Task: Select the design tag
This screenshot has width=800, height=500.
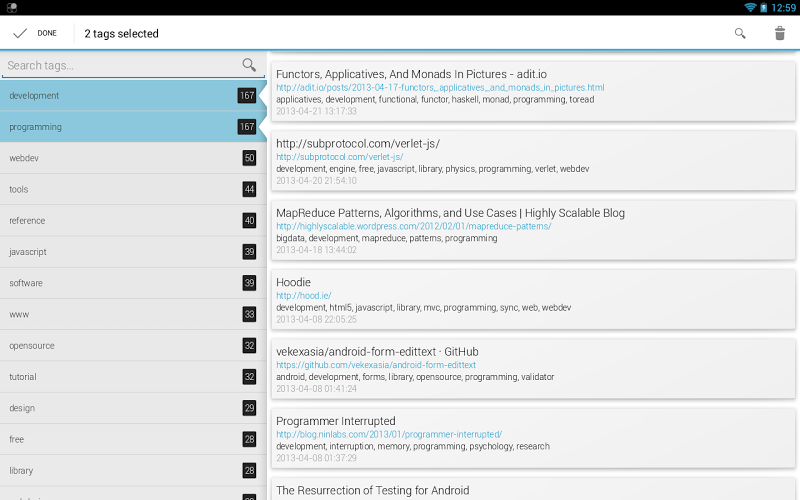Action: pos(133,408)
